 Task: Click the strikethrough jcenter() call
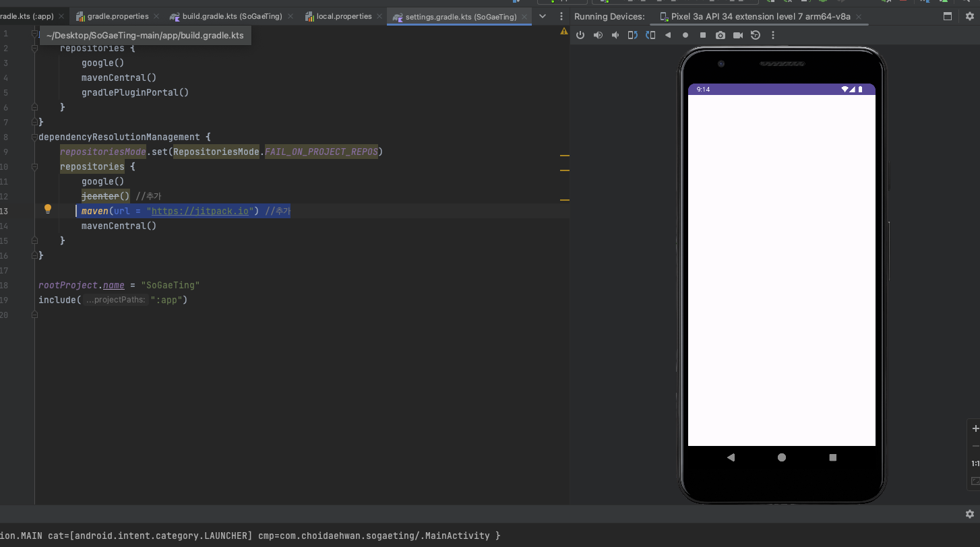(106, 196)
